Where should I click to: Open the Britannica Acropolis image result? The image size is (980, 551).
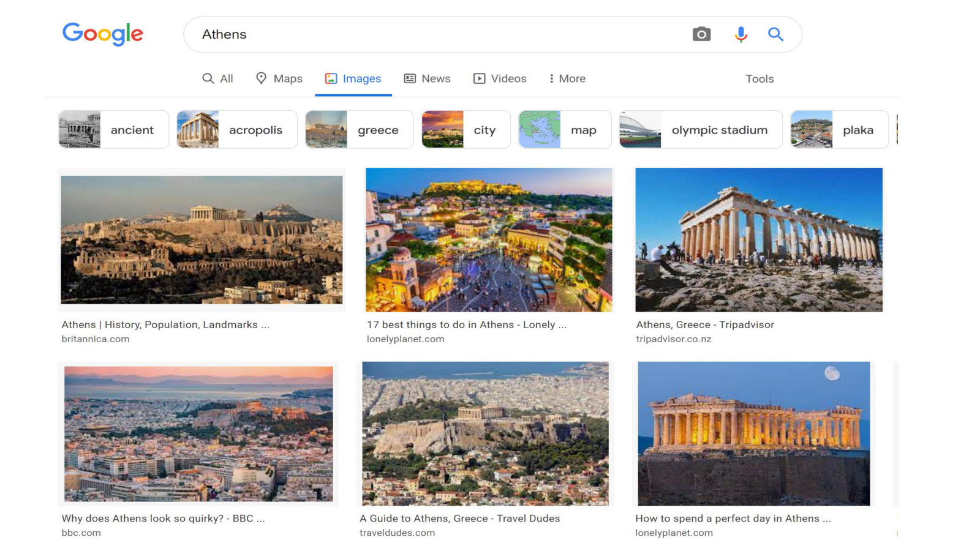pos(202,240)
